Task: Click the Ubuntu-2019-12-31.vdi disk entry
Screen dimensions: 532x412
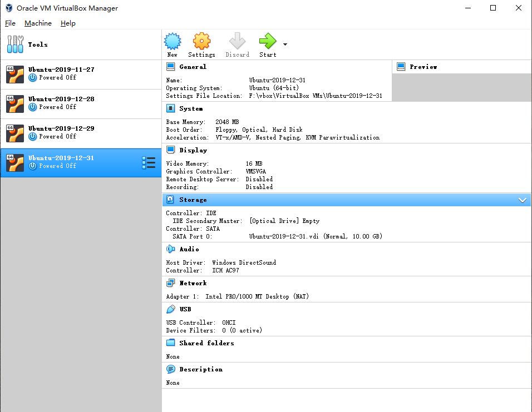Action: pyautogui.click(x=316, y=236)
